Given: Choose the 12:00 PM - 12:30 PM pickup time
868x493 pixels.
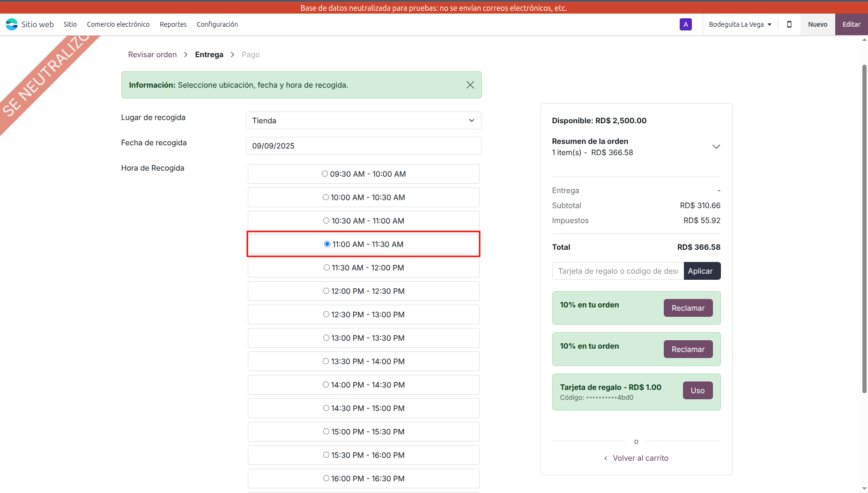Looking at the screenshot, I should click(326, 291).
